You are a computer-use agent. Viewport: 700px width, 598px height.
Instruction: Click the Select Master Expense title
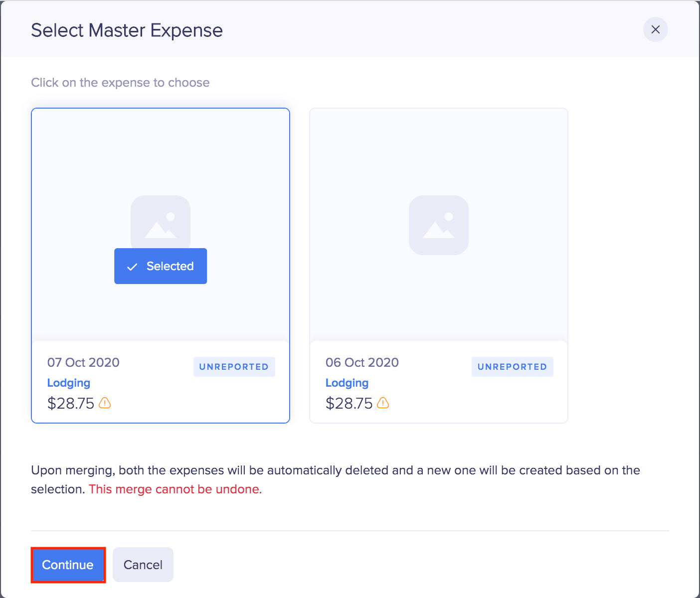point(127,30)
